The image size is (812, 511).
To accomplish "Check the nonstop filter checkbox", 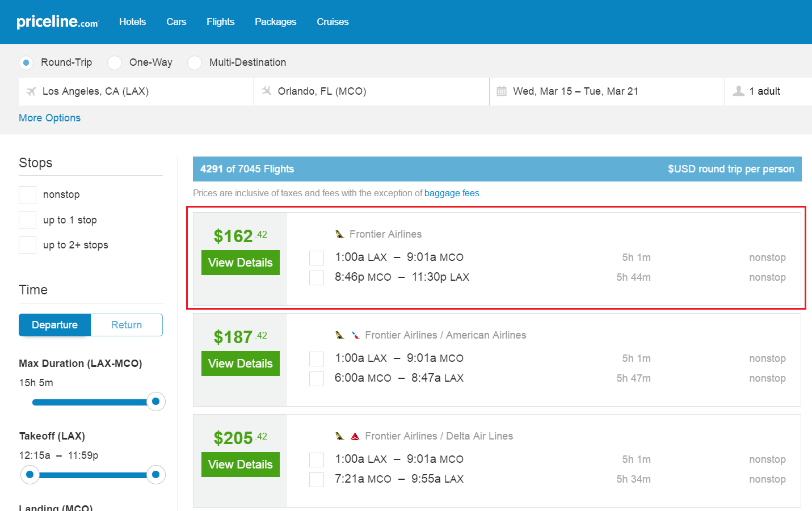I will 27,195.
